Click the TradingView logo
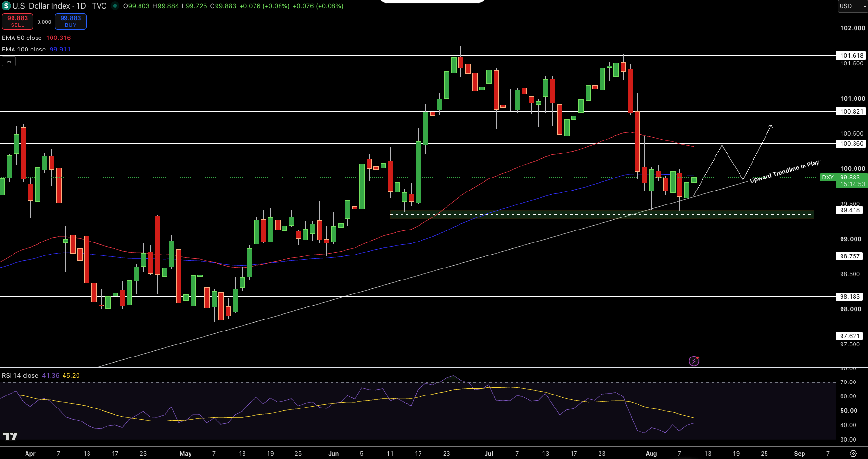This screenshot has height=459, width=868. tap(11, 436)
